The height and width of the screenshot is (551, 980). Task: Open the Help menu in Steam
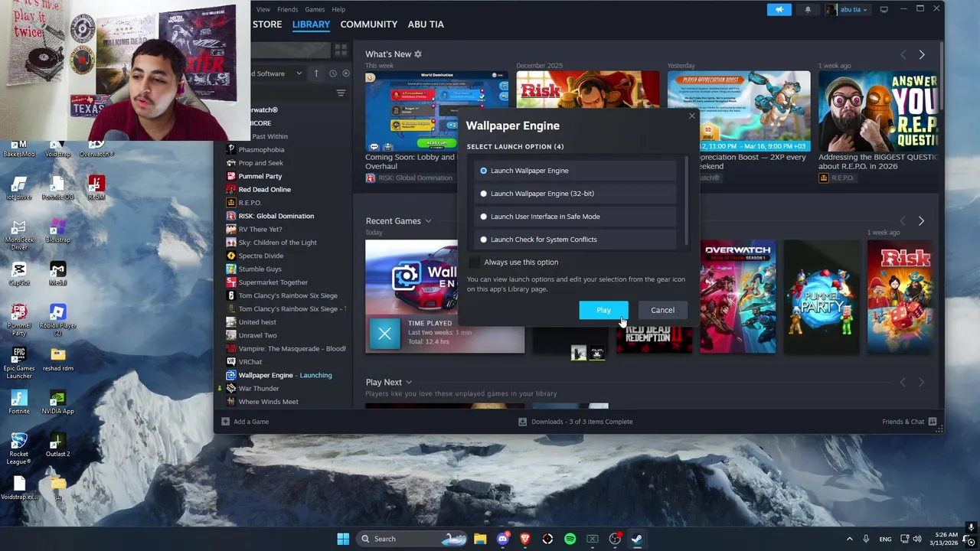pos(338,9)
